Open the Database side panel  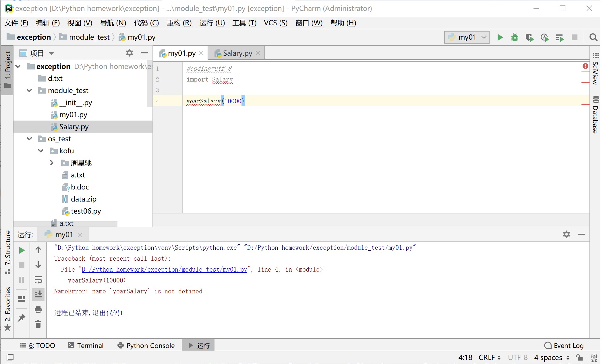click(596, 115)
